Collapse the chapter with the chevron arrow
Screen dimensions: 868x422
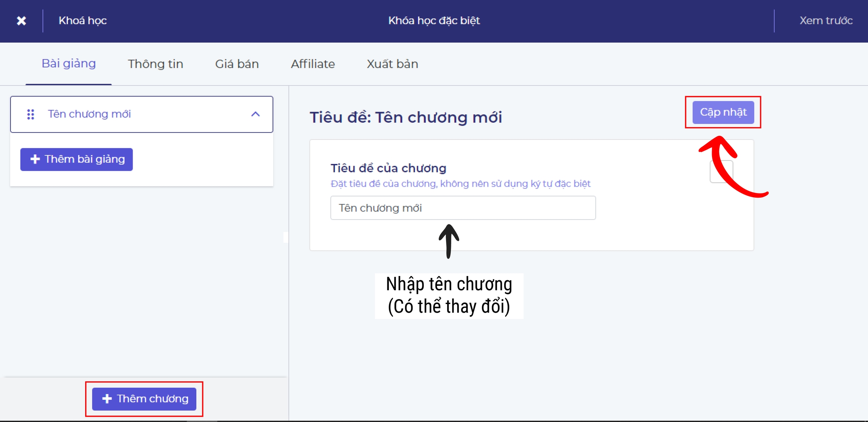255,114
